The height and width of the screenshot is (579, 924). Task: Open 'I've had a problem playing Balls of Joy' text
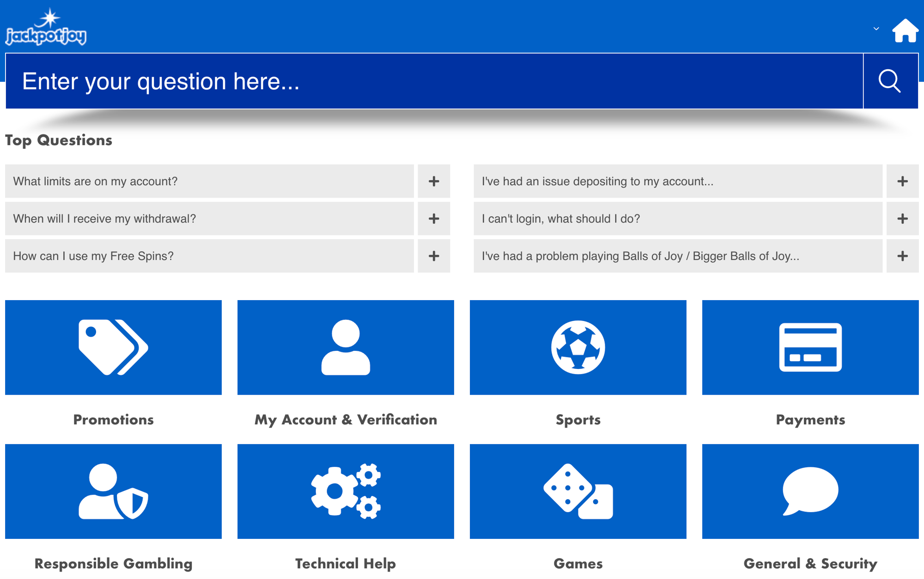[x=640, y=256]
